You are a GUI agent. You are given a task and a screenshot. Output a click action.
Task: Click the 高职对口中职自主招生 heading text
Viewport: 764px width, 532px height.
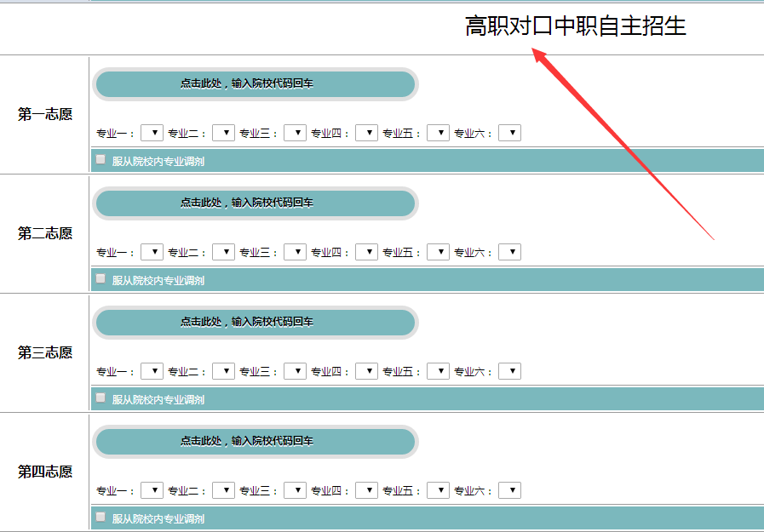(x=575, y=26)
